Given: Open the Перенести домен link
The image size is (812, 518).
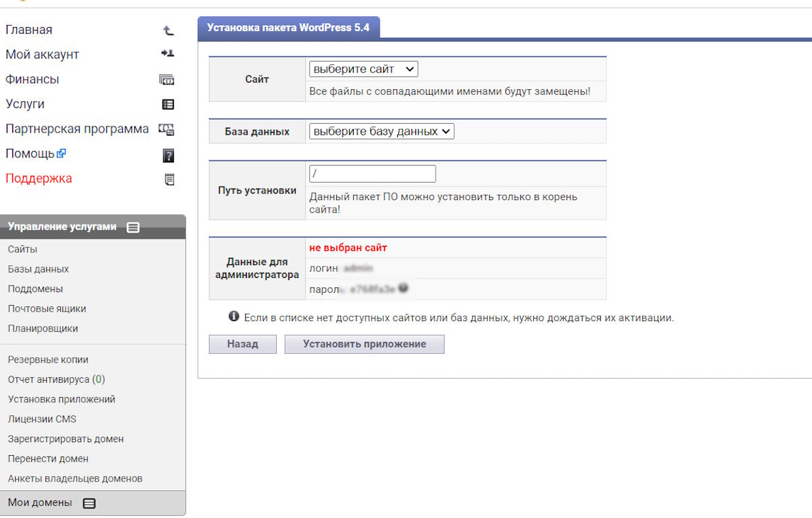Looking at the screenshot, I should click(x=48, y=458).
